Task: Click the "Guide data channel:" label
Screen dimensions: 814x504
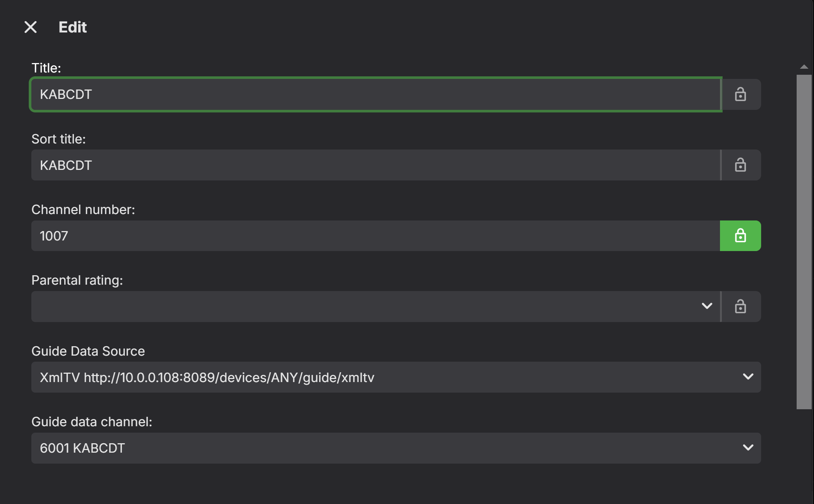Action: (92, 422)
